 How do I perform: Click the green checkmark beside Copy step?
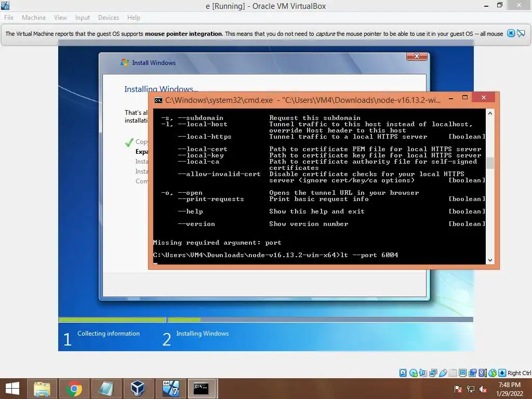[x=129, y=142]
